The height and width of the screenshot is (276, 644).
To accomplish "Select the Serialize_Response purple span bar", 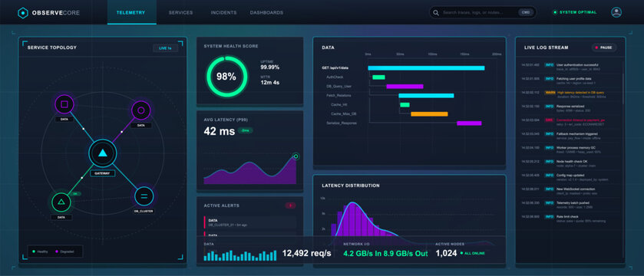I will [x=469, y=123].
